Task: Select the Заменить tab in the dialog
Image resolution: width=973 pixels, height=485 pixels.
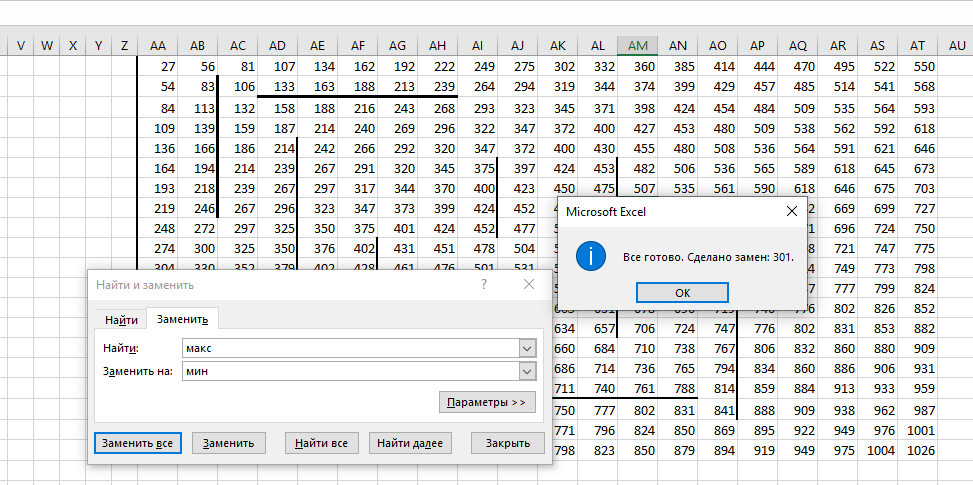Action: [x=182, y=319]
